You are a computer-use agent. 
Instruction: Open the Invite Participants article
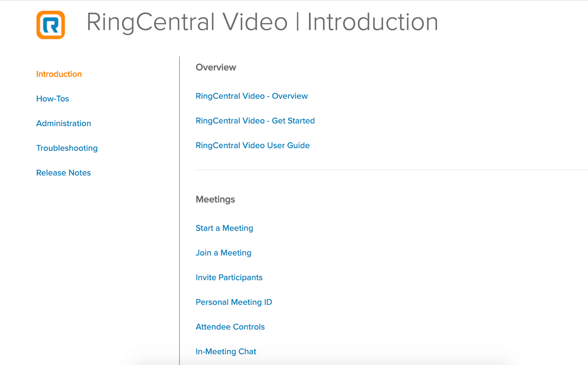(x=229, y=278)
